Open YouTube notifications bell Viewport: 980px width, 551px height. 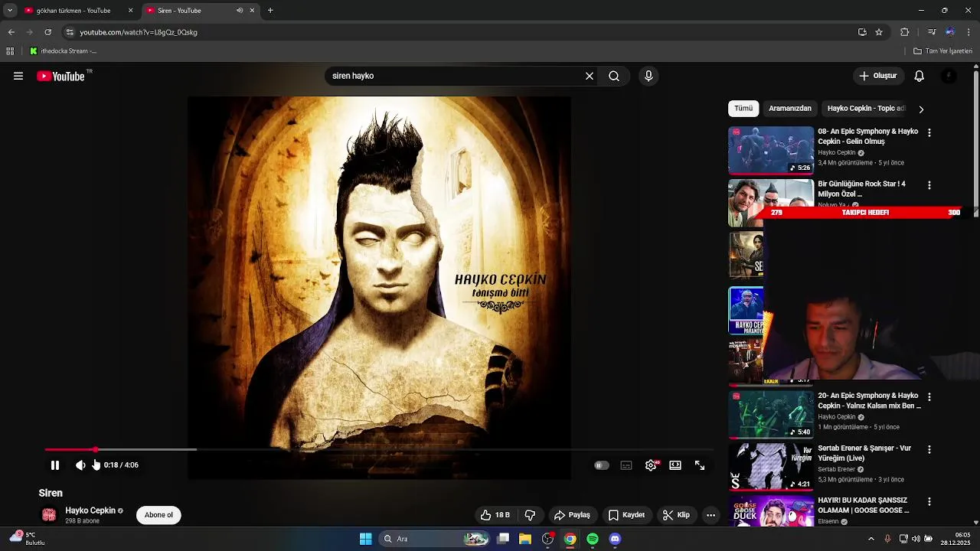(x=920, y=76)
